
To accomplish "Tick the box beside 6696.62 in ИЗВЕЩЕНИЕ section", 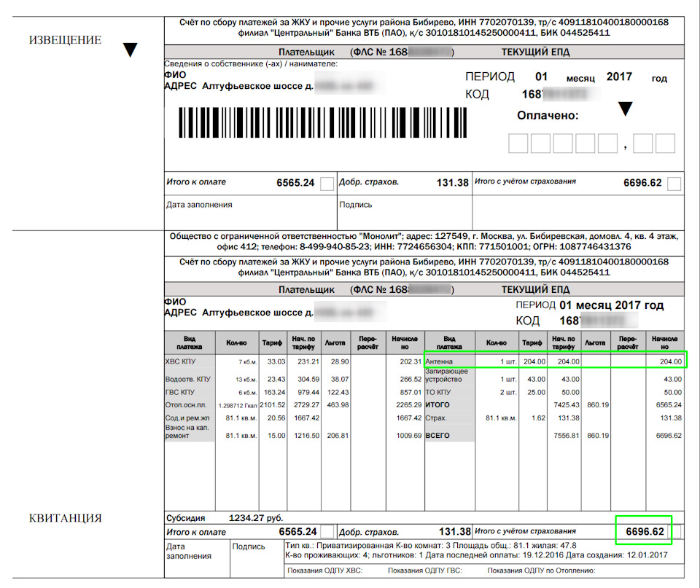I will (x=674, y=184).
